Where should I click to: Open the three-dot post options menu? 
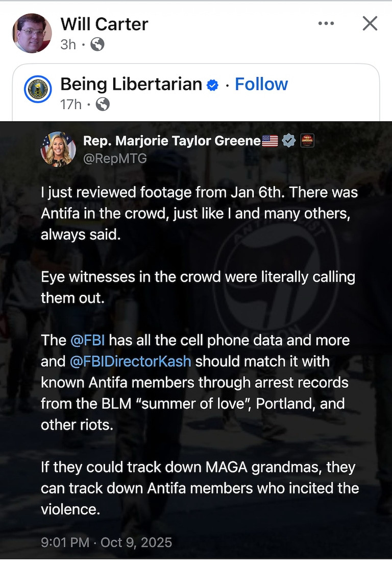pyautogui.click(x=326, y=24)
